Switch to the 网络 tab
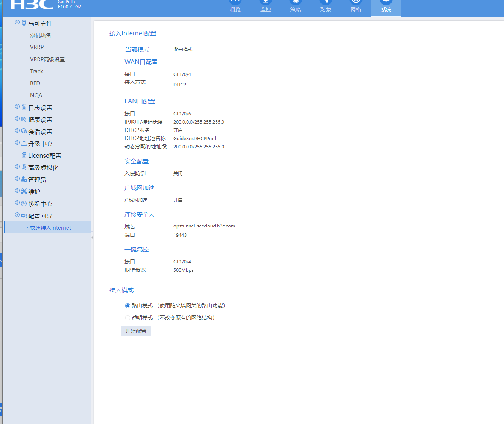This screenshot has width=504, height=424. 356,8
